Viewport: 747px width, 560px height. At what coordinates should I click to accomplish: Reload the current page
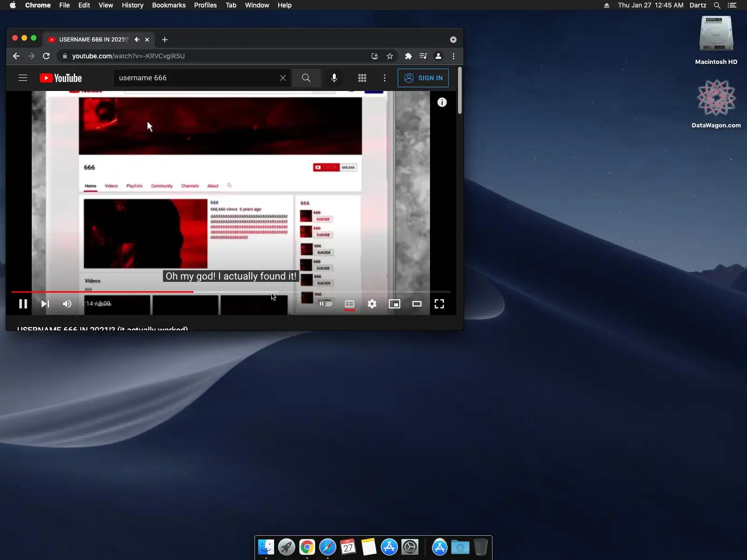point(46,56)
